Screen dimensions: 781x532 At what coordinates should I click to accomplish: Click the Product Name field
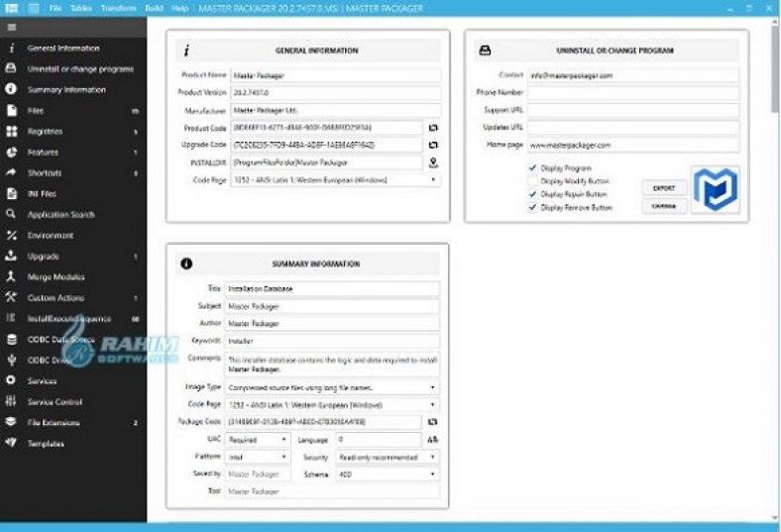[335, 75]
